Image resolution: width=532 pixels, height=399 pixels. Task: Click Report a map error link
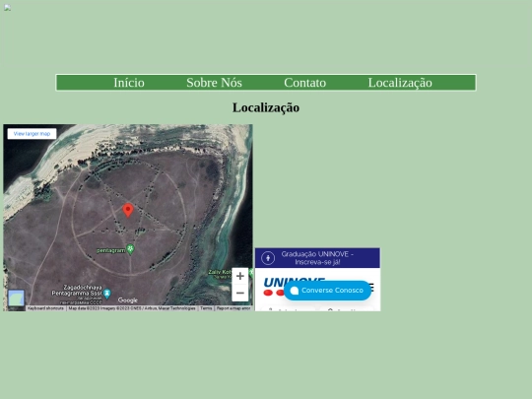233,308
